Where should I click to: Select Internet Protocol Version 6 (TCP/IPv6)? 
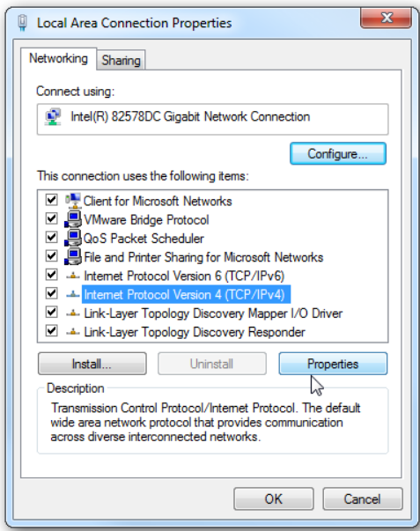(184, 276)
